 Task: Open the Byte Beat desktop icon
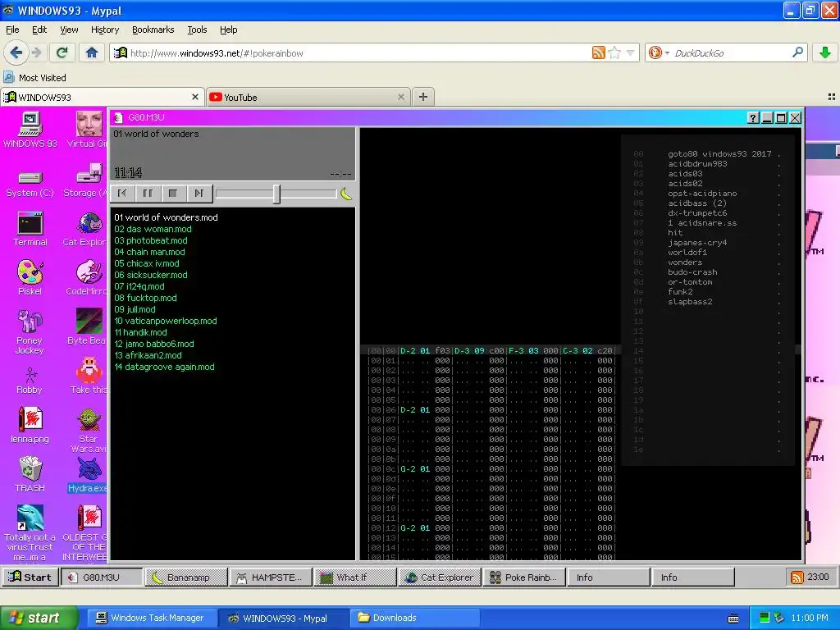coord(87,326)
